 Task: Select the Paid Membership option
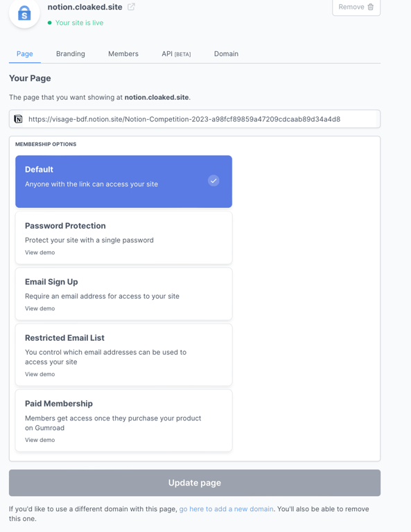click(123, 420)
